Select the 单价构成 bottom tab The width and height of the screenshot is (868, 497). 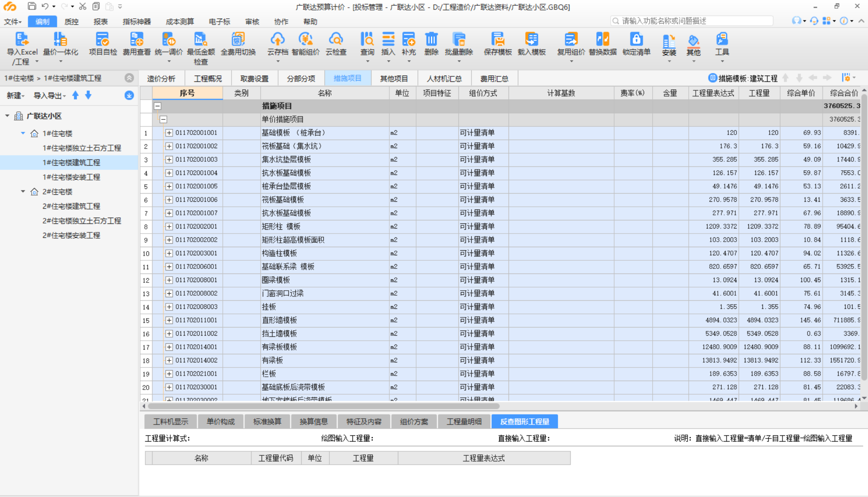[x=220, y=421]
